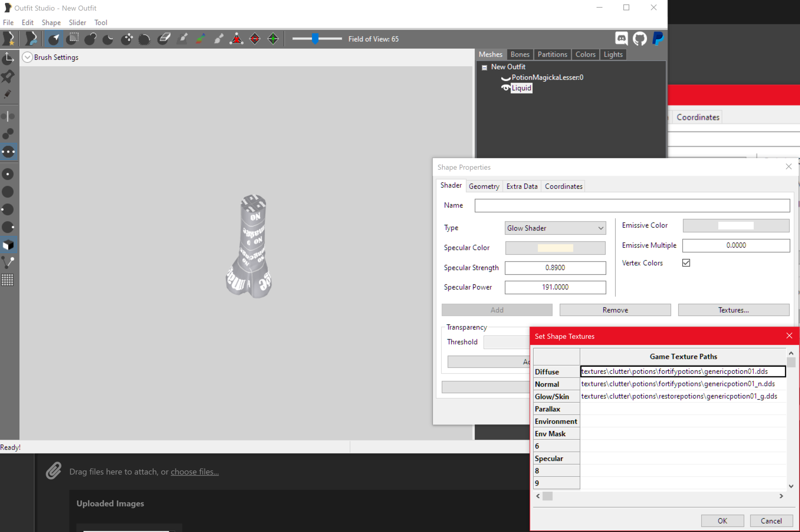Open the Emissive Color swatch

click(736, 226)
